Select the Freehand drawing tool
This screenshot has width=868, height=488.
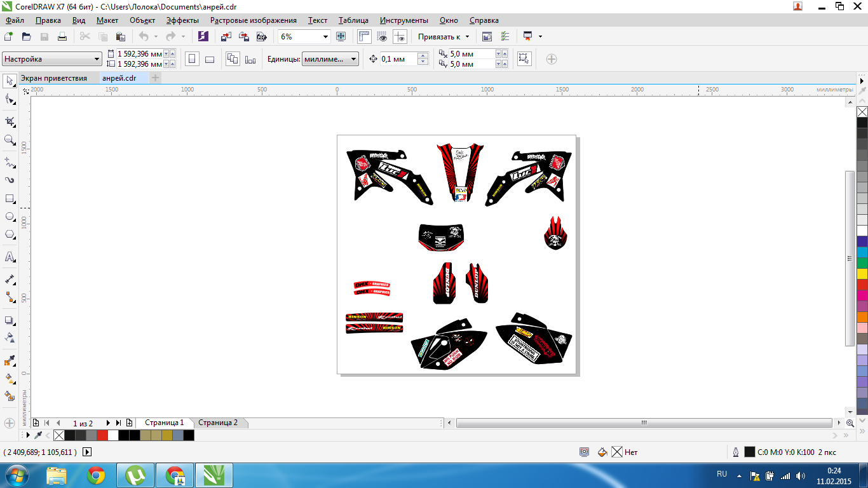point(10,162)
